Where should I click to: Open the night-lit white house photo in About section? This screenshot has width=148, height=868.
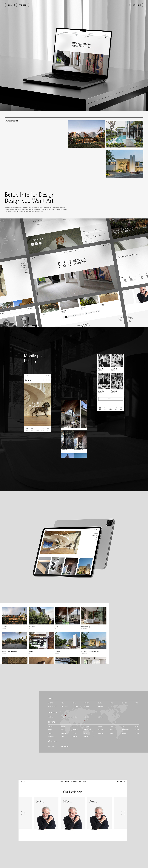pyautogui.click(x=125, y=164)
